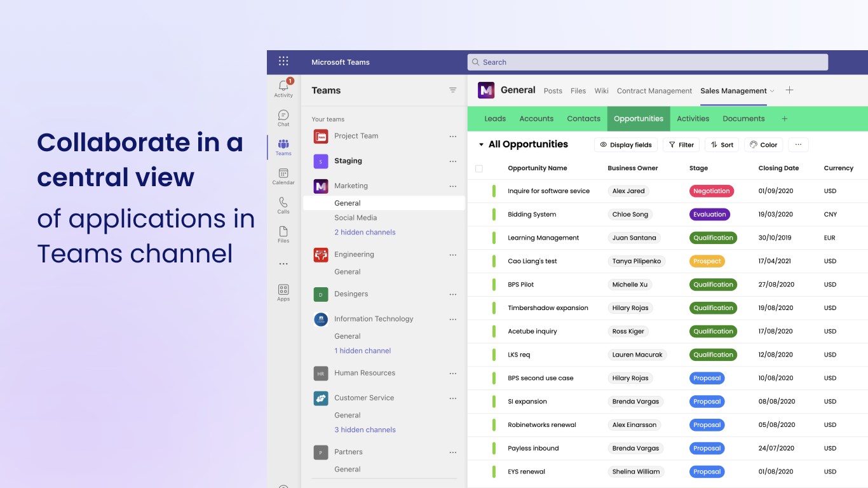Open the Robinetworks renewal opportunity

[542, 425]
